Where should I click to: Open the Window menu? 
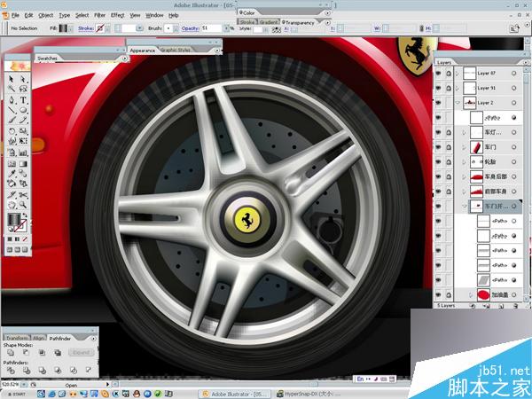point(154,15)
